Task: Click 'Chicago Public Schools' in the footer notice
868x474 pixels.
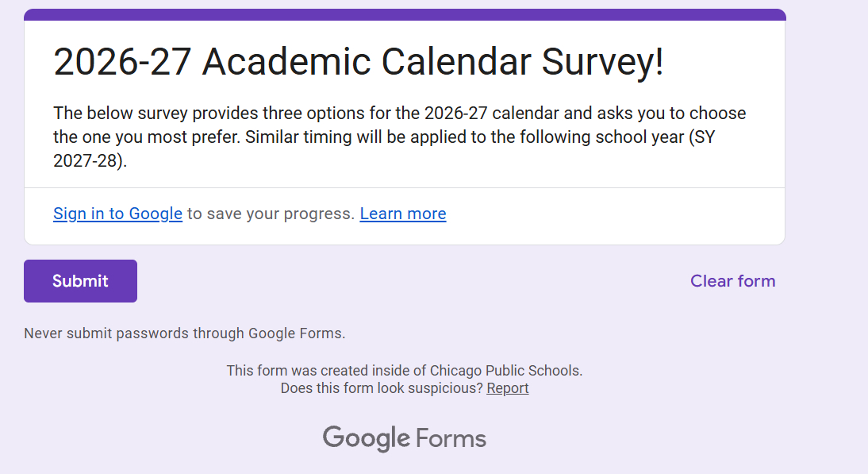Action: tap(505, 370)
